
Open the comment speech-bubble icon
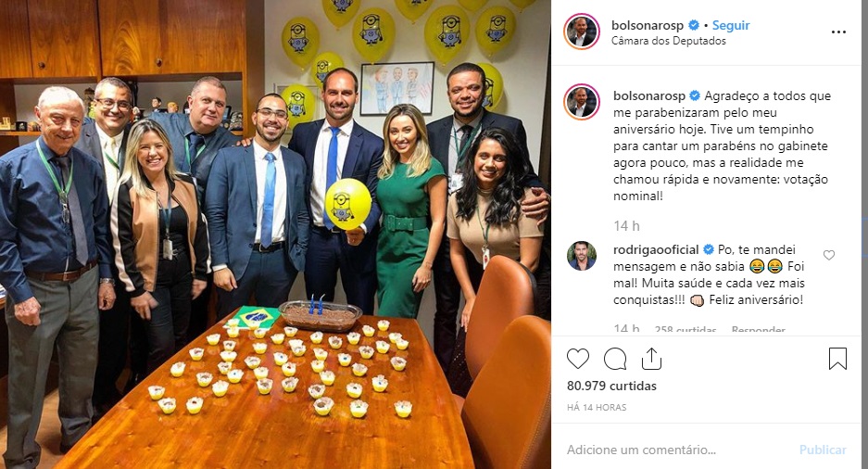point(615,359)
